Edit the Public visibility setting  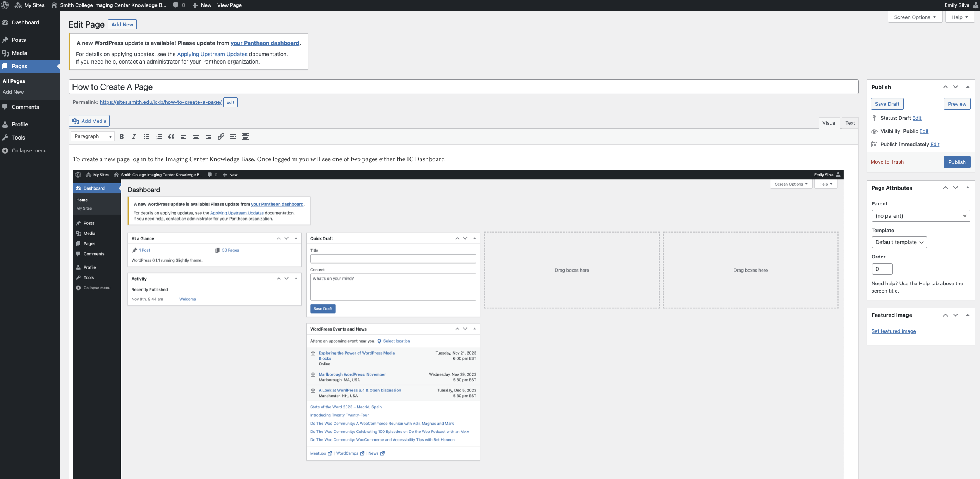tap(924, 131)
